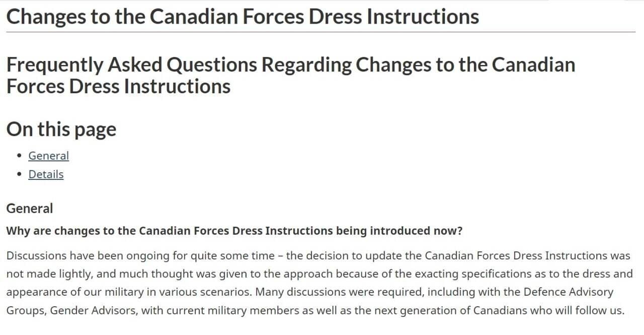Image resolution: width=644 pixels, height=335 pixels.
Task: Click the horizontal rule under the page title
Action: point(321,32)
